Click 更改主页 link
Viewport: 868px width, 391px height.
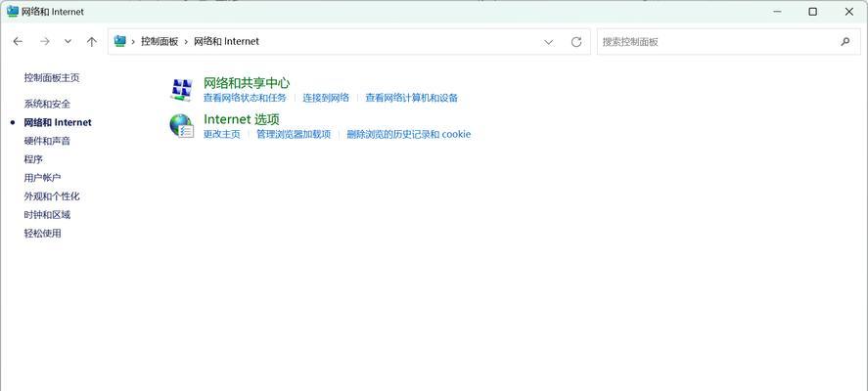point(222,134)
